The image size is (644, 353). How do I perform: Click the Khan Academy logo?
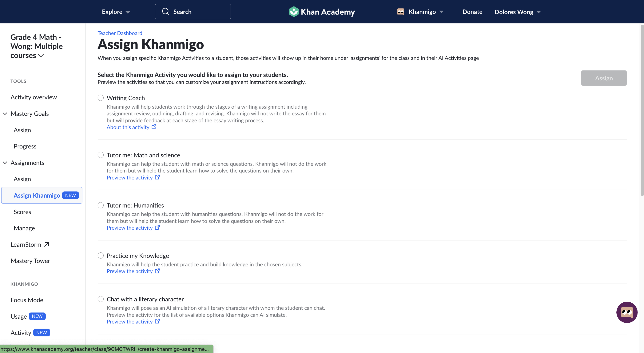click(322, 12)
